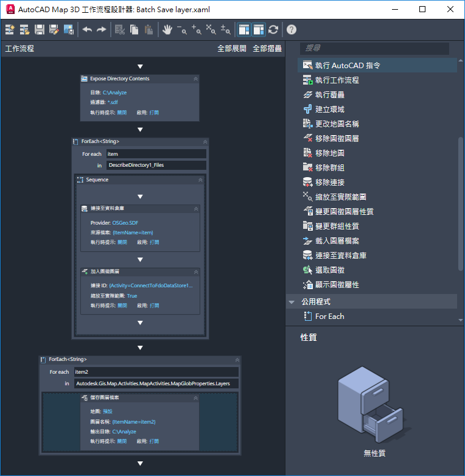Image resolution: width=465 pixels, height=476 pixels.
Task: Collapse the Sequence block
Action: (x=200, y=180)
